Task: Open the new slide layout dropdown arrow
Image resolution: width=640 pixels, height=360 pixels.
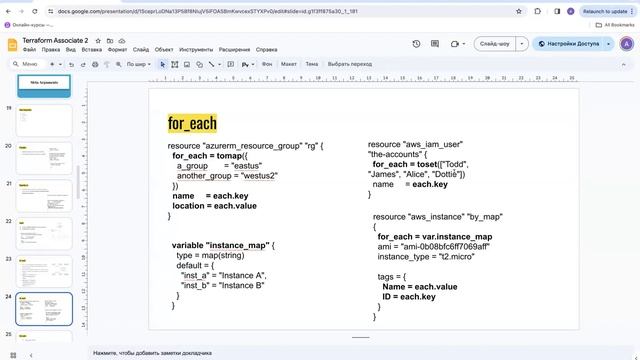Action: (60, 64)
